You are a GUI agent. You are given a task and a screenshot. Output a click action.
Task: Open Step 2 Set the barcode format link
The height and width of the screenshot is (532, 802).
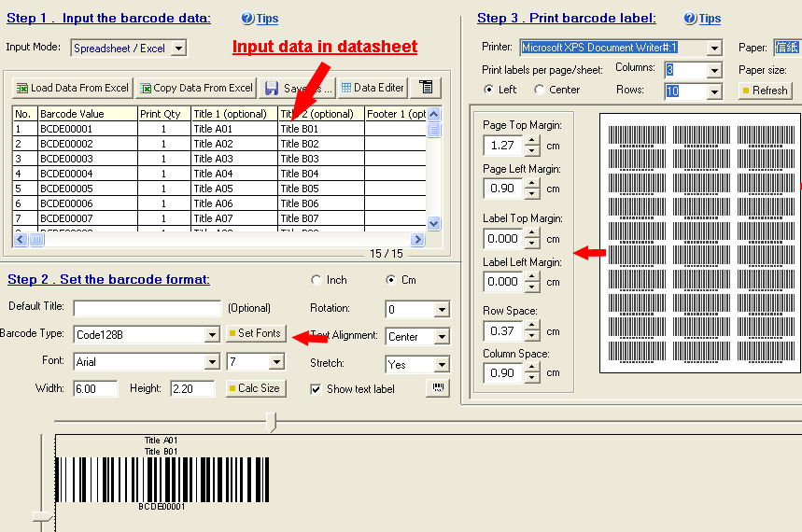pyautogui.click(x=108, y=280)
